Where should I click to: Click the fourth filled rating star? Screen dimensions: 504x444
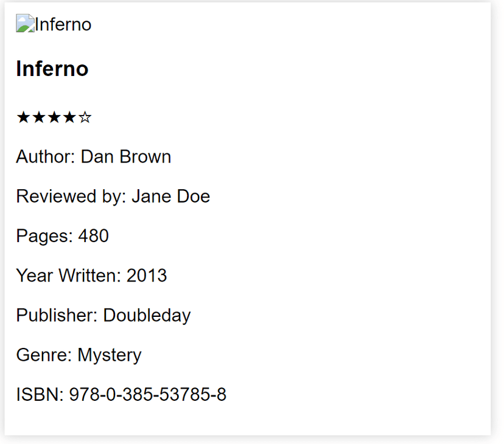coord(69,117)
